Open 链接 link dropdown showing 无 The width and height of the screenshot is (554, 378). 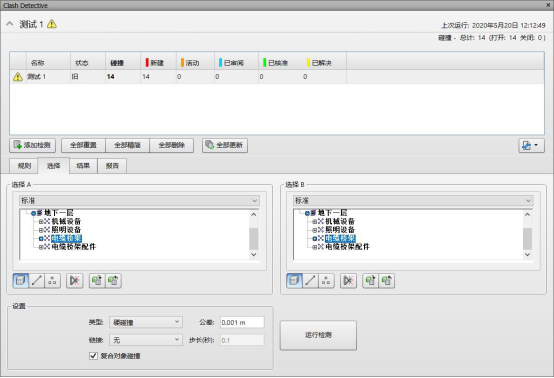point(146,340)
